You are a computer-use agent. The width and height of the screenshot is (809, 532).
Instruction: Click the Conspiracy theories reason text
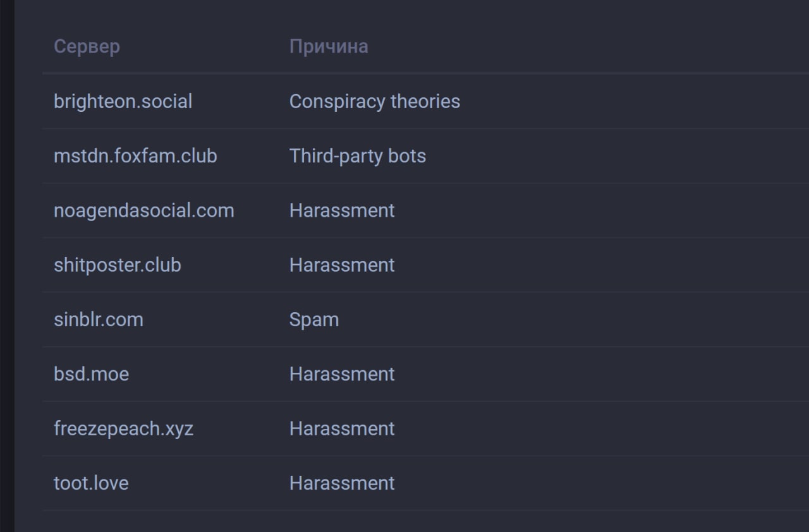point(375,101)
